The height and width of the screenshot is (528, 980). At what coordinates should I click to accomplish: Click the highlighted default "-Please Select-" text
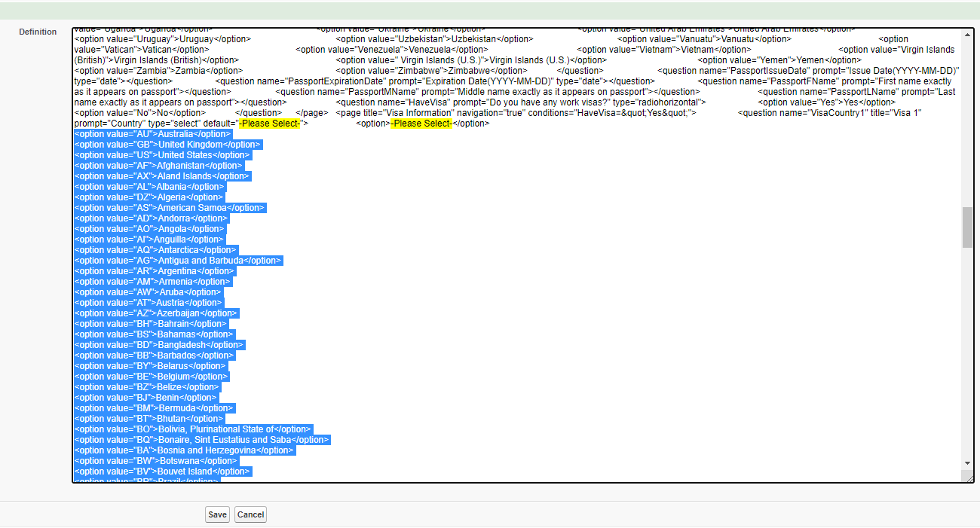coord(269,124)
